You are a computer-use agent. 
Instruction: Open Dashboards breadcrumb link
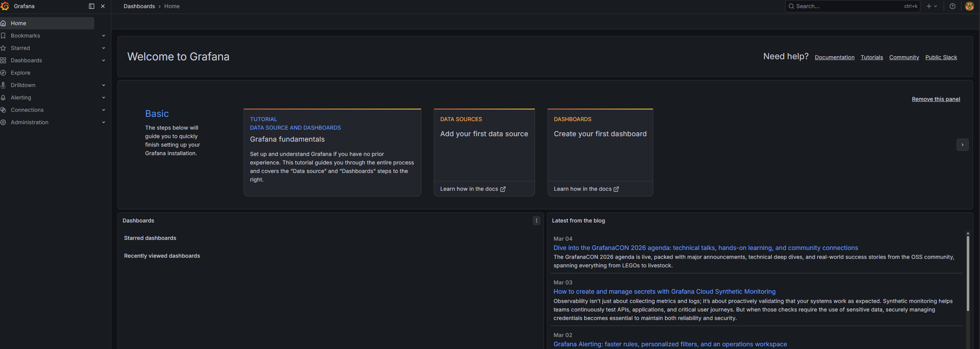point(139,6)
